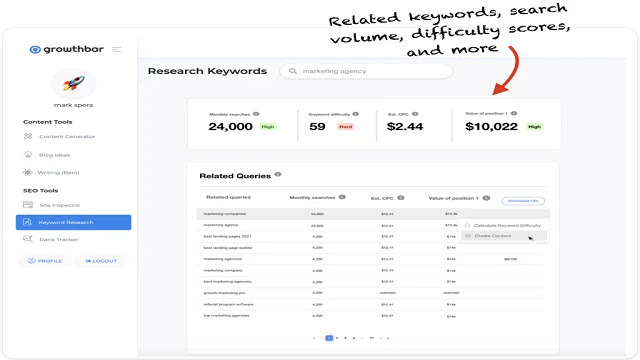Image resolution: width=640 pixels, height=360 pixels.
Task: Go to pagination page 2
Action: coord(337,338)
